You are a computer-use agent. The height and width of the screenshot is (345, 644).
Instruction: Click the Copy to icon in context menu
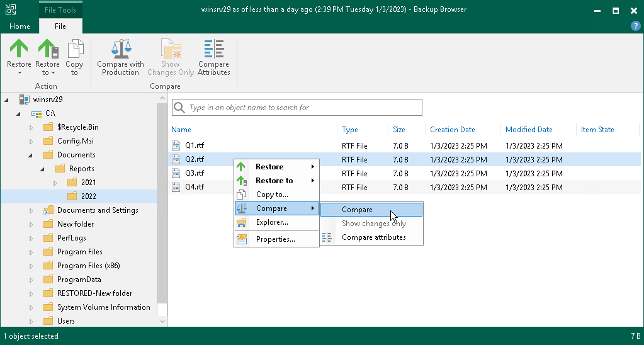pyautogui.click(x=242, y=195)
